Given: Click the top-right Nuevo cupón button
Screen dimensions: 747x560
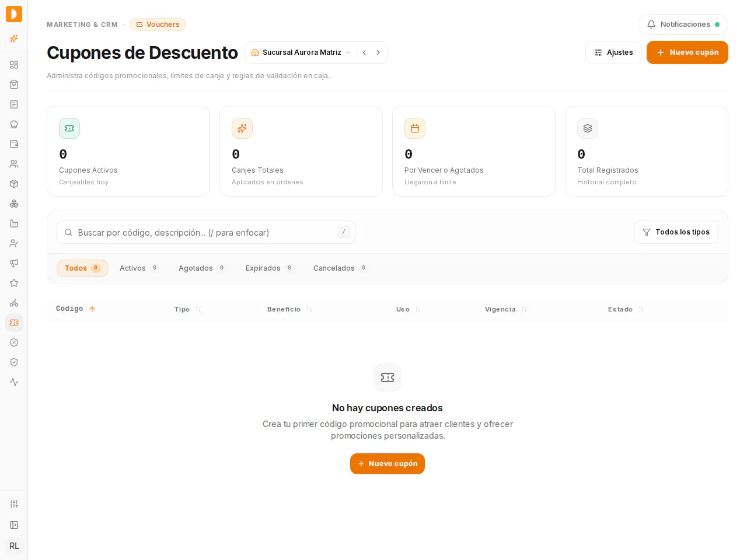Looking at the screenshot, I should click(687, 52).
